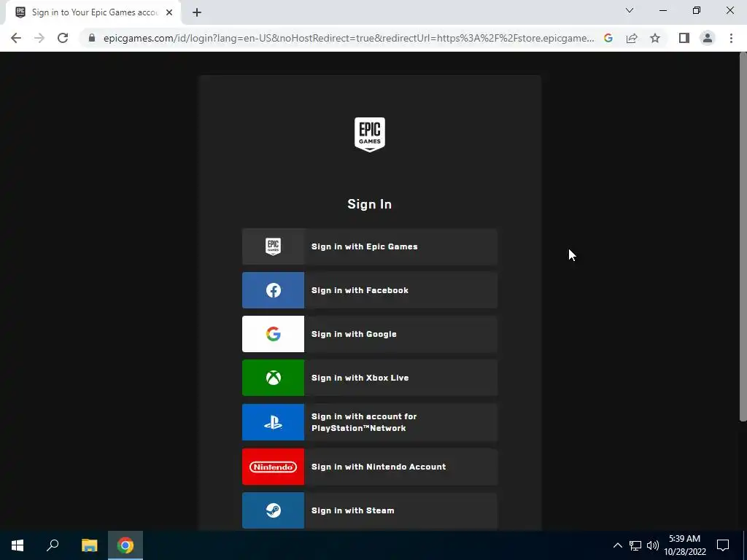Sign in with Nintendo Account

coord(370,467)
